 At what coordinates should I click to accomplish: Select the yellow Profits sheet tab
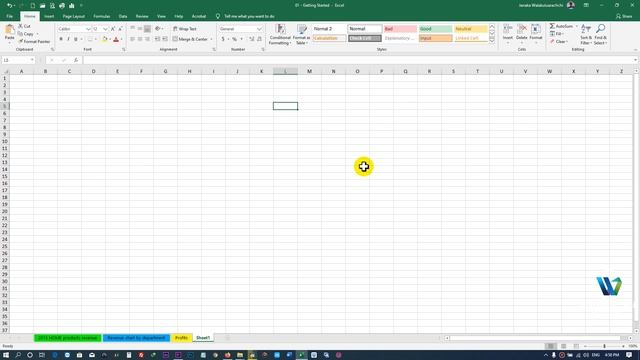pyautogui.click(x=181, y=338)
